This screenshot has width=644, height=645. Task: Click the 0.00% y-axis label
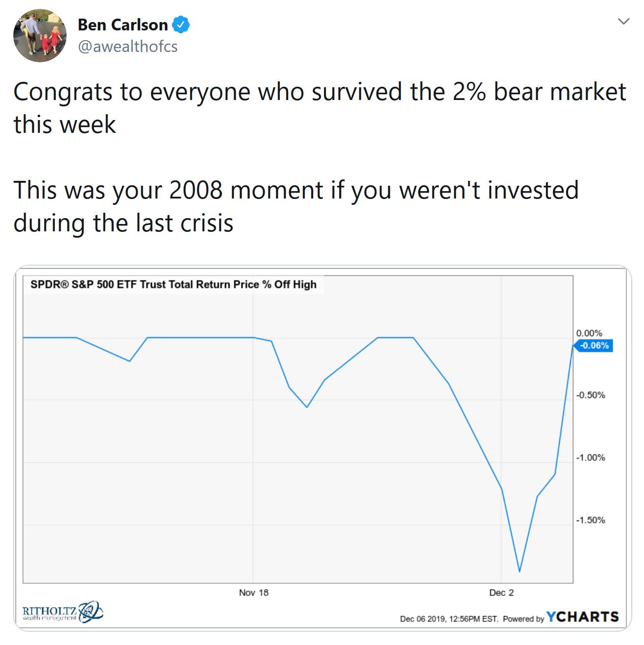589,333
